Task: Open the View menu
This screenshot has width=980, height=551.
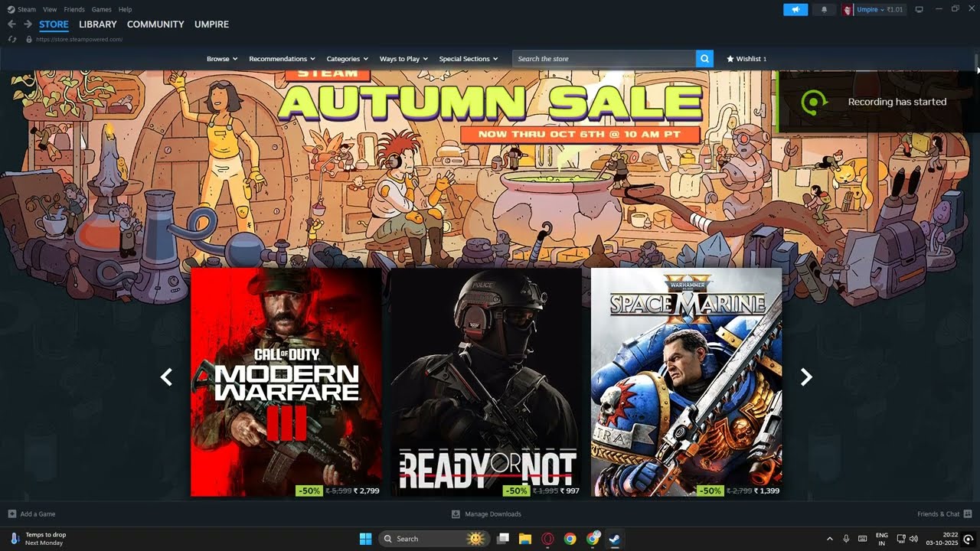Action: pyautogui.click(x=50, y=9)
